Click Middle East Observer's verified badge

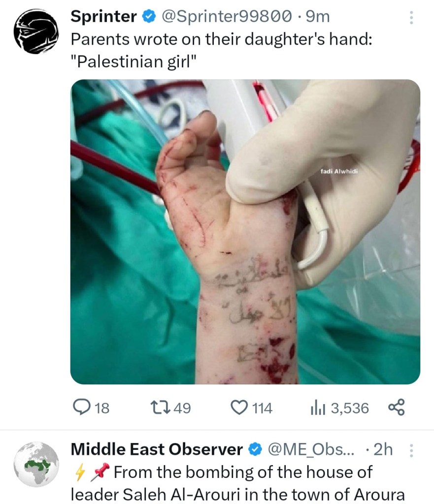254,449
